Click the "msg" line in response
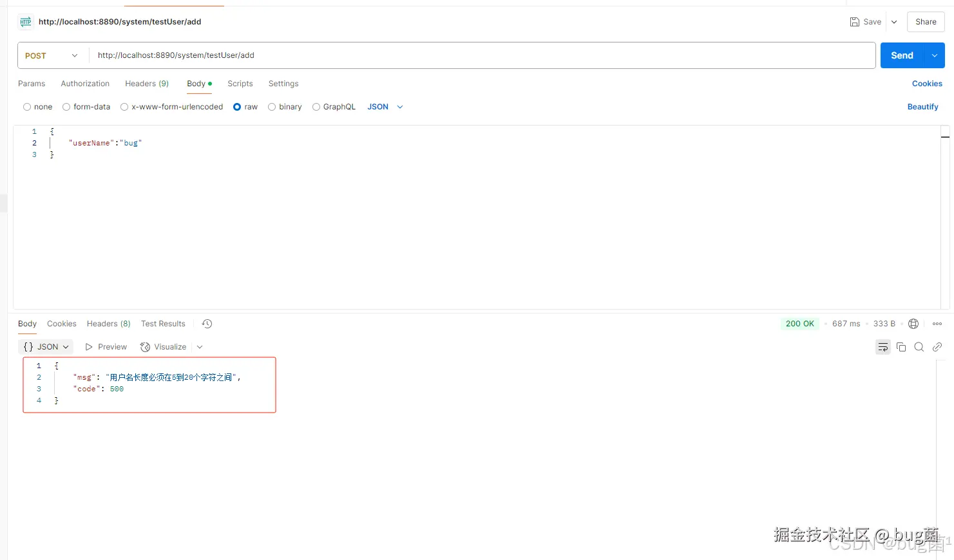954x560 pixels. (157, 377)
